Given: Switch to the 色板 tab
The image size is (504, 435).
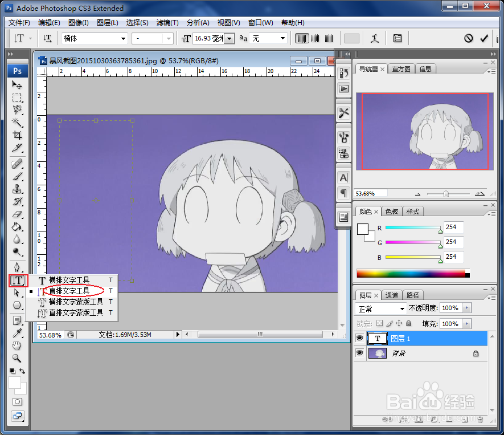Looking at the screenshot, I should [391, 212].
